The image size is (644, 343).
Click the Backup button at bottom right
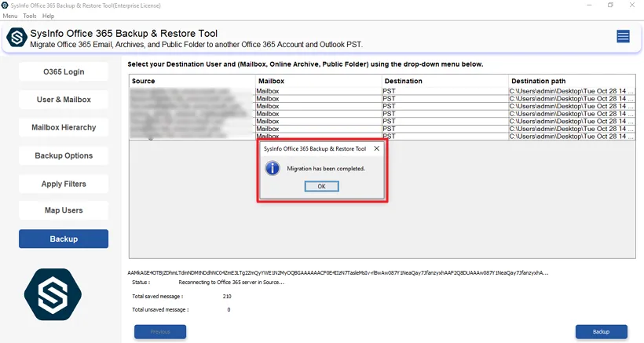pyautogui.click(x=602, y=331)
